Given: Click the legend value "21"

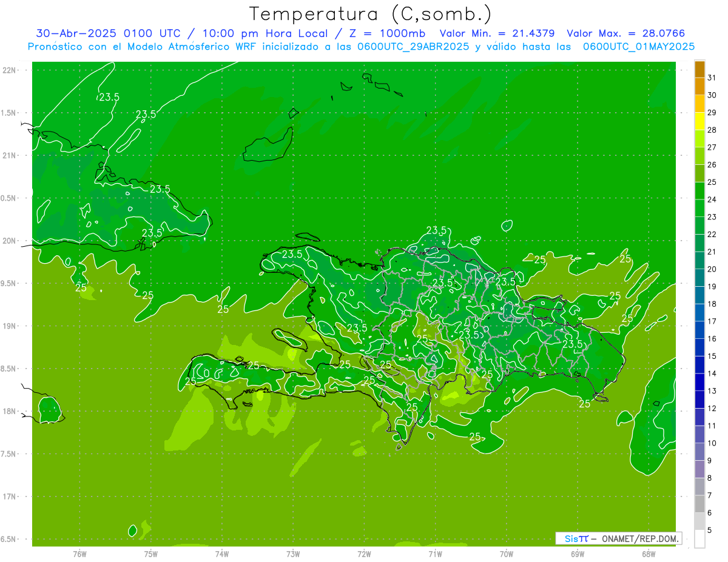Looking at the screenshot, I should click(712, 252).
